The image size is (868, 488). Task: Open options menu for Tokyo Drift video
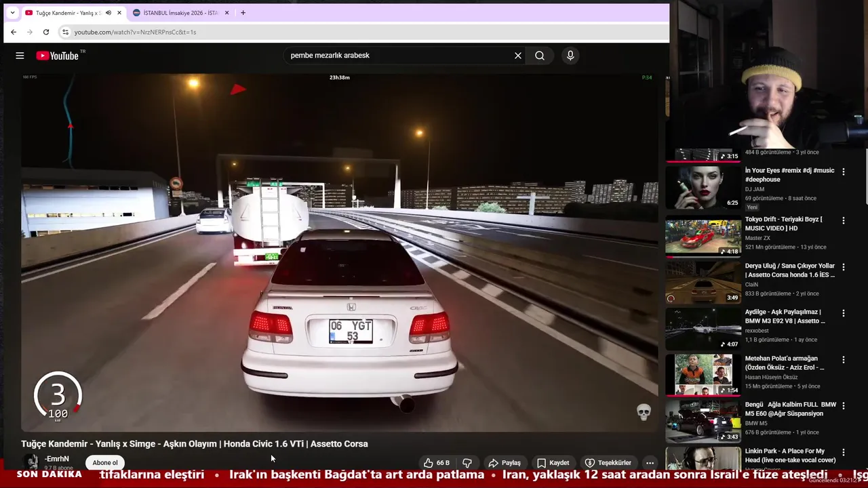point(844,221)
